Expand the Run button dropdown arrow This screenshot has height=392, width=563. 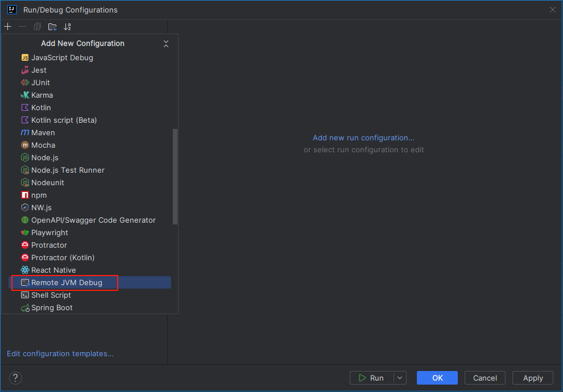[x=400, y=378]
